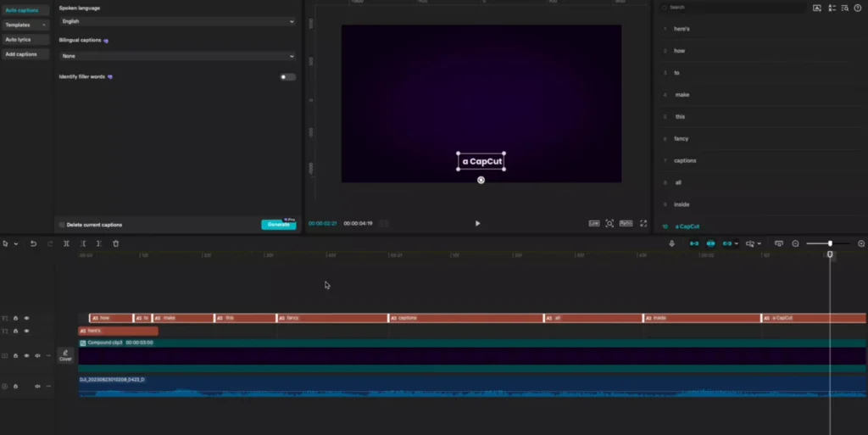Click the Delete trash icon in timeline toolbar
Image resolution: width=868 pixels, height=435 pixels.
tap(115, 243)
